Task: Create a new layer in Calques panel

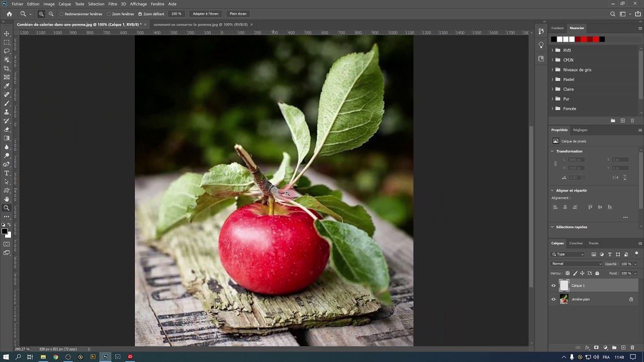Action: coord(623,347)
